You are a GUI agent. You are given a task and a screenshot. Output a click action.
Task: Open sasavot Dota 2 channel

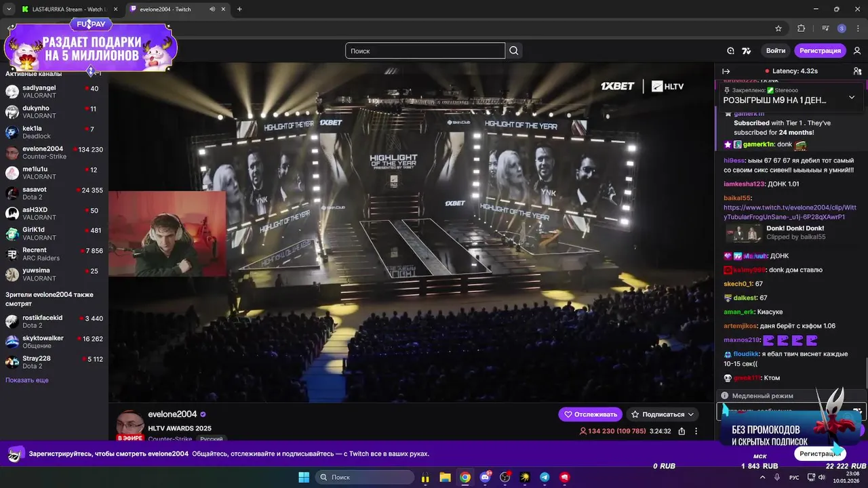(54, 193)
